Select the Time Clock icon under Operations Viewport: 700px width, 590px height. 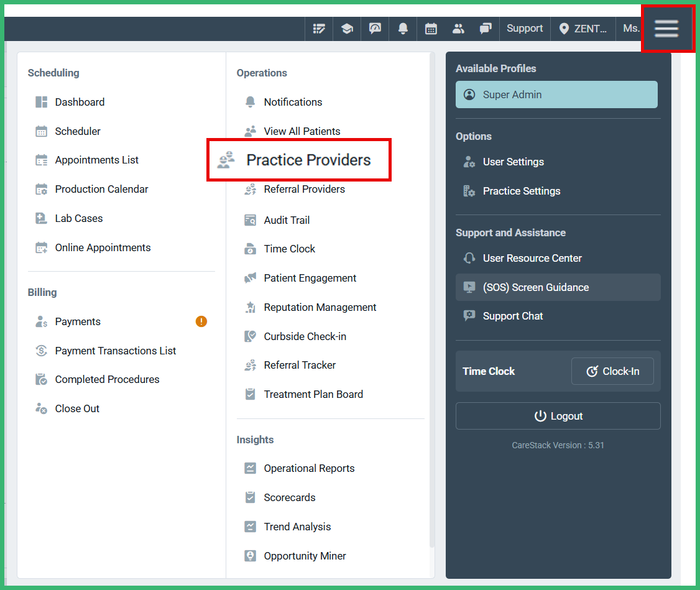[249, 249]
